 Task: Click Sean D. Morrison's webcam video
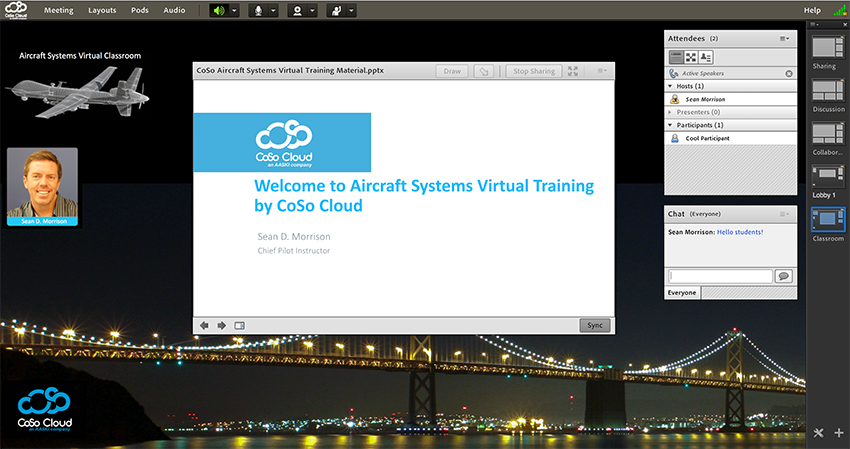[x=42, y=183]
